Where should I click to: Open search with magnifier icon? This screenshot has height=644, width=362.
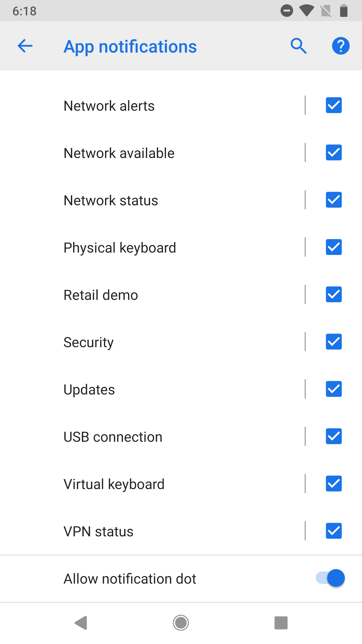[x=299, y=46]
